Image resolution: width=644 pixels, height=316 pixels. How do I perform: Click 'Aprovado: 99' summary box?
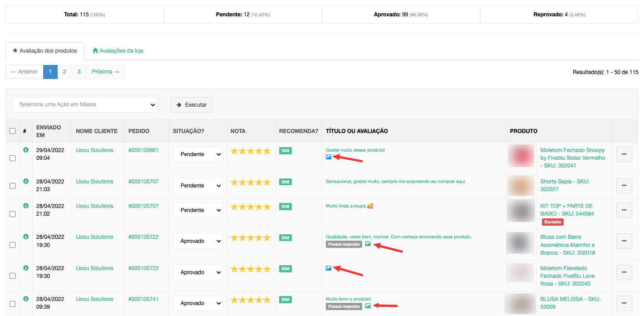401,15
